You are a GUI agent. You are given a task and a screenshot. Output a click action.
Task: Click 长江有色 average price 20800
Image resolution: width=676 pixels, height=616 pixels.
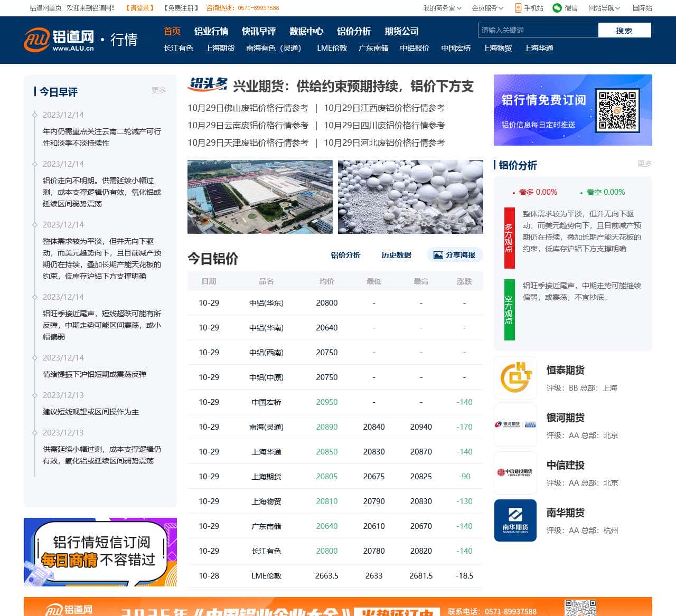[327, 551]
